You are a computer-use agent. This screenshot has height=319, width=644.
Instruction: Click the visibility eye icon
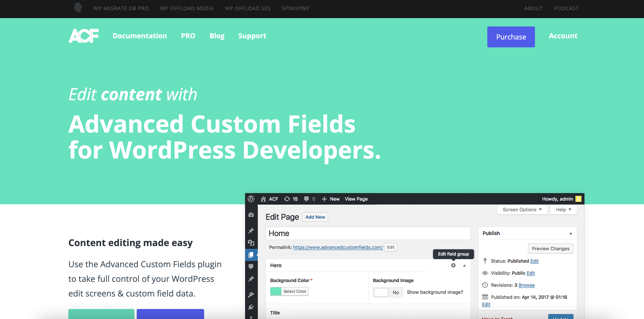point(485,273)
